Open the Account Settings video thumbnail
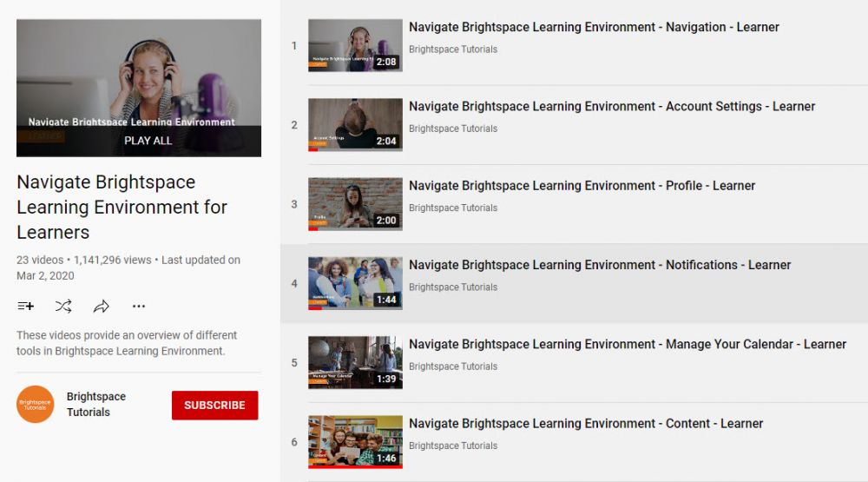This screenshot has height=482, width=868. (x=355, y=125)
